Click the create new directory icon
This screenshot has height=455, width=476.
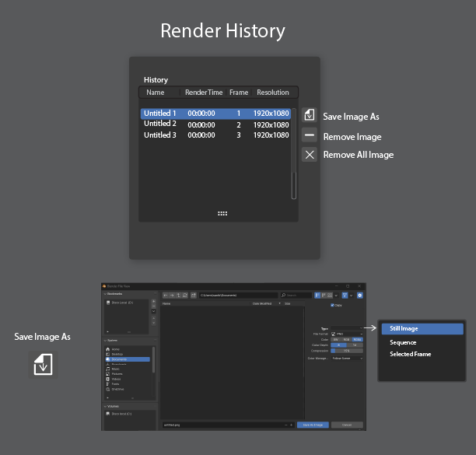coord(194,296)
